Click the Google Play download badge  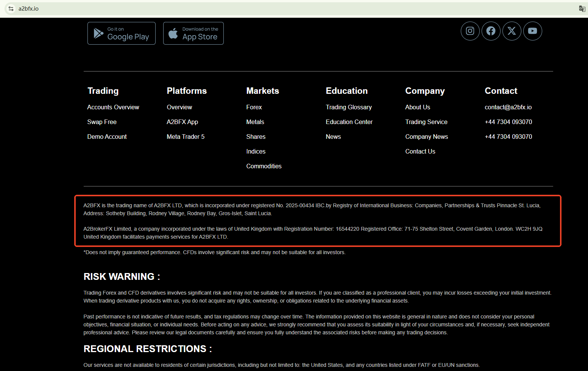(122, 33)
